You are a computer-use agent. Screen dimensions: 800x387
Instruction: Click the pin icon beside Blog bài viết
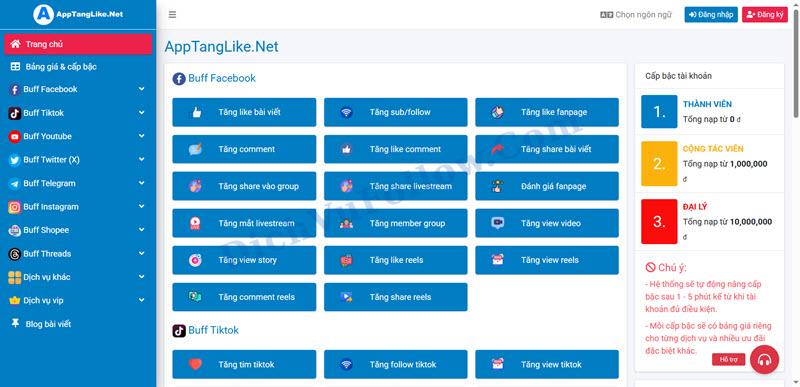(x=15, y=324)
